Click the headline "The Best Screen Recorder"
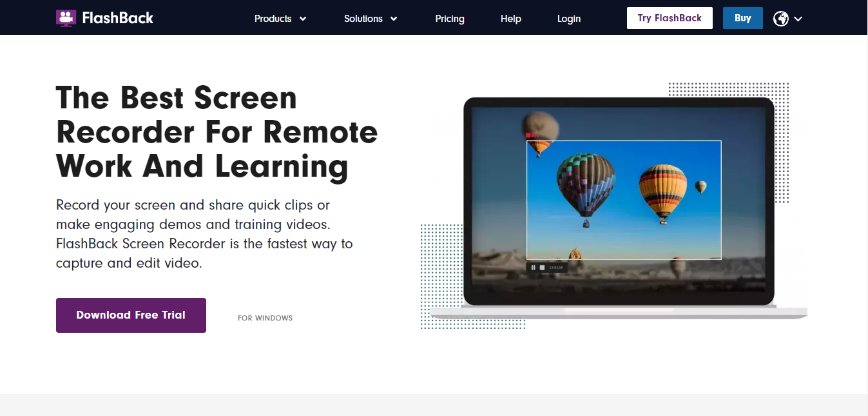This screenshot has width=868, height=416. click(217, 132)
